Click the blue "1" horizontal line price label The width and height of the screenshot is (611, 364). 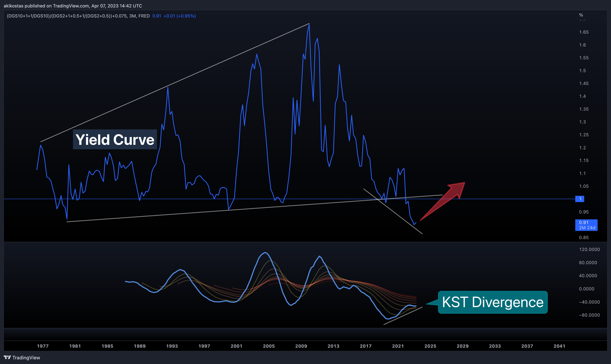click(580, 199)
